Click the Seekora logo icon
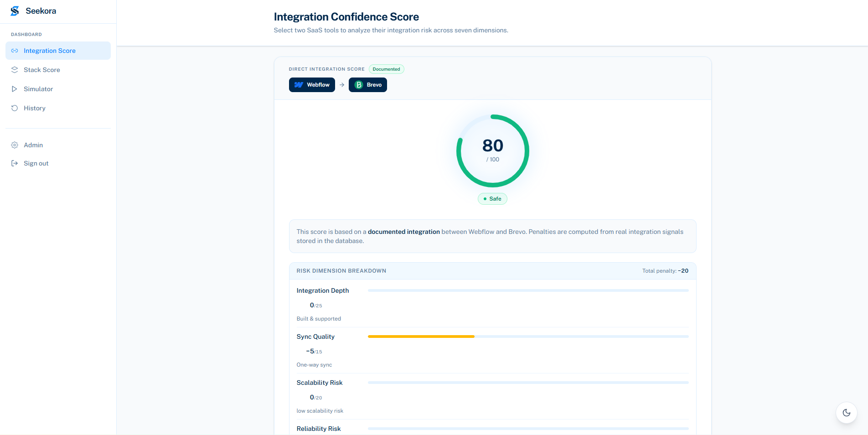 15,11
